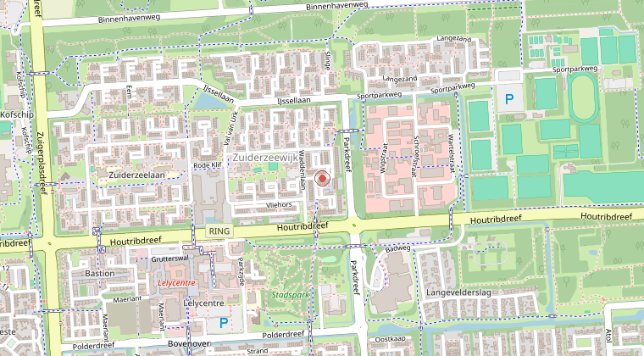Click the Zuigerplasdreef road label
The image size is (644, 356).
pyautogui.click(x=41, y=164)
